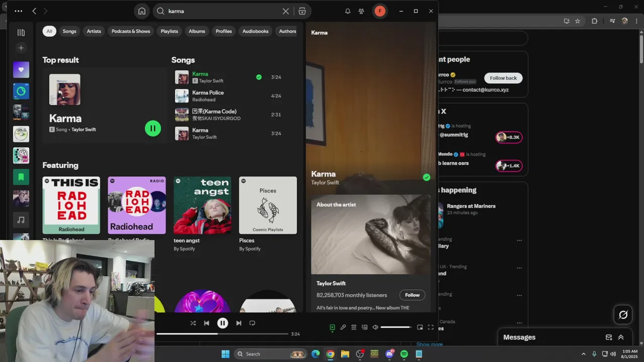Screen dimensions: 644x362
Task: Open the Grok floating button in browser
Action: click(623, 315)
